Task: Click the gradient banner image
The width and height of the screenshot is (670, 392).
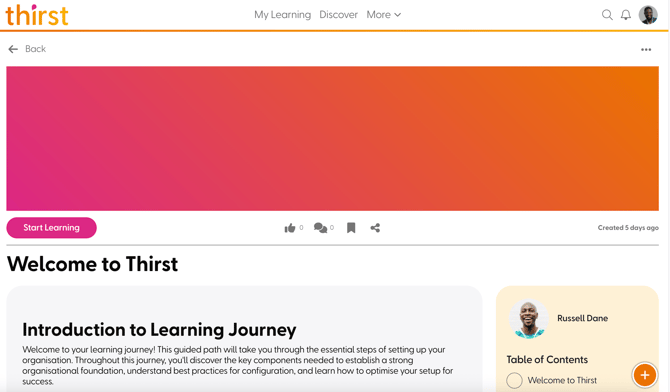Action: tap(332, 139)
